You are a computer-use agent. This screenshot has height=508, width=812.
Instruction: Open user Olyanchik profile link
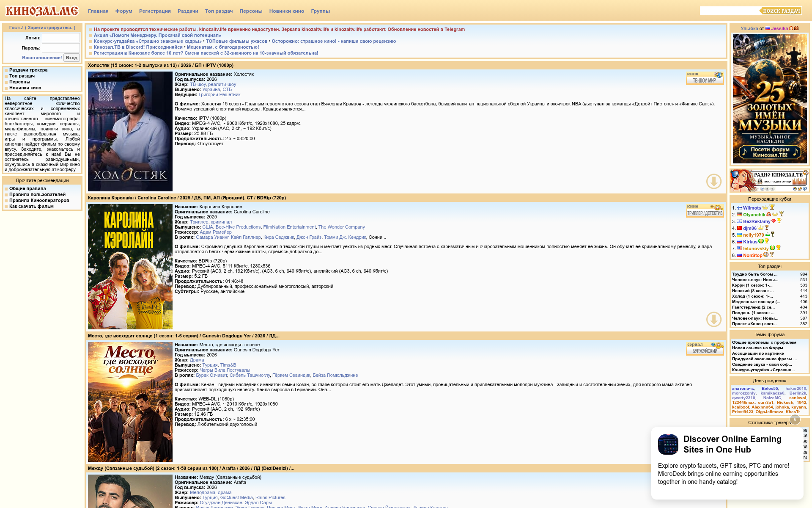[x=754, y=215]
